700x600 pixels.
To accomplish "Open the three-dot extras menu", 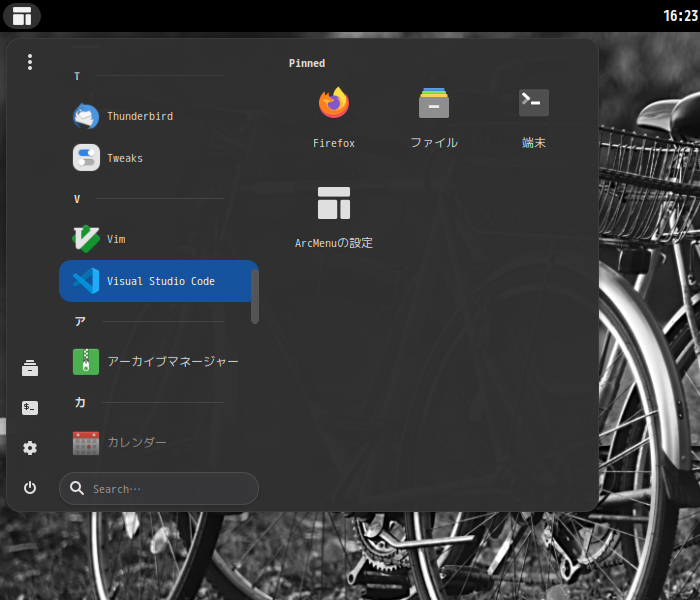I will click(x=30, y=62).
